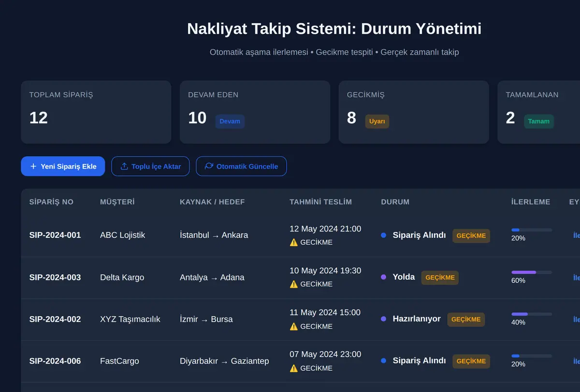Sort by İLERLEME column header

pos(531,202)
